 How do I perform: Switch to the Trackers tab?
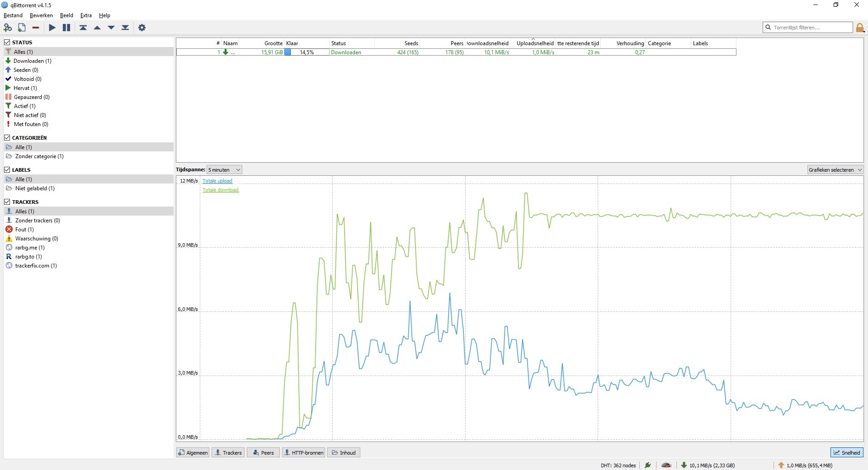point(228,452)
